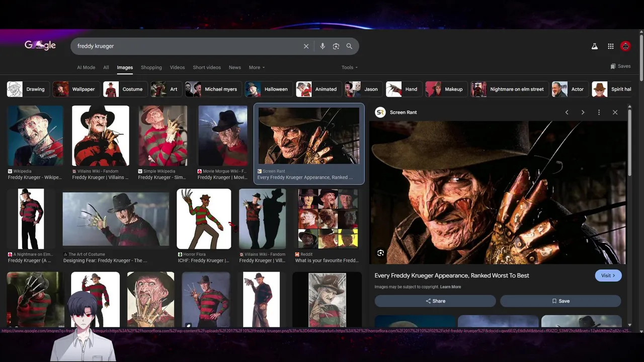Open Search Labs flask icon
The height and width of the screenshot is (362, 644).
tap(595, 46)
